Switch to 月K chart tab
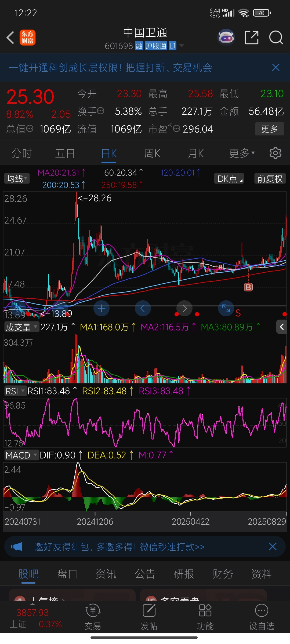Image resolution: width=290 pixels, height=644 pixels. point(196,153)
